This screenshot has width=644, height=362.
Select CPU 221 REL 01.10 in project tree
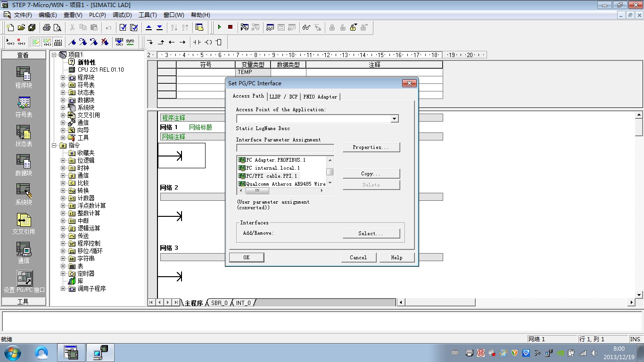(100, 70)
